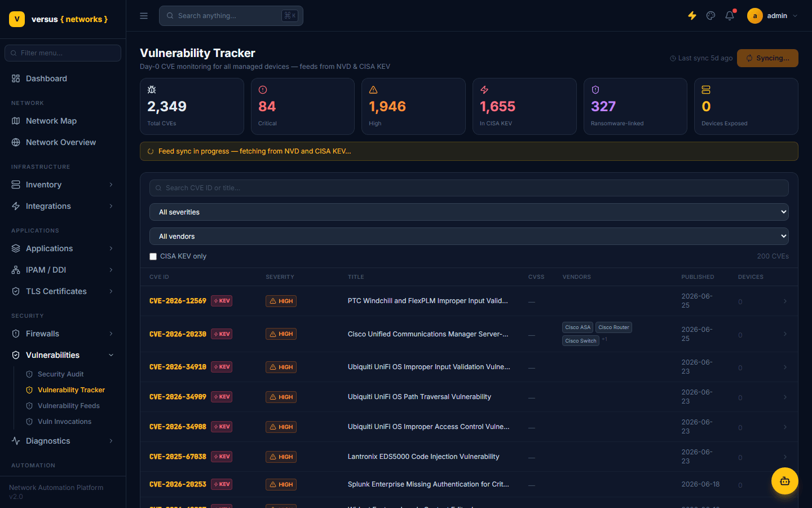
Task: Click the Cisco Router vendor tag
Action: click(x=614, y=327)
